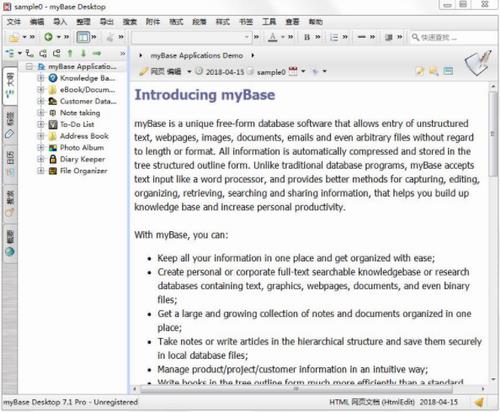
Task: Click the font color 'A' icon
Action: coord(273,37)
